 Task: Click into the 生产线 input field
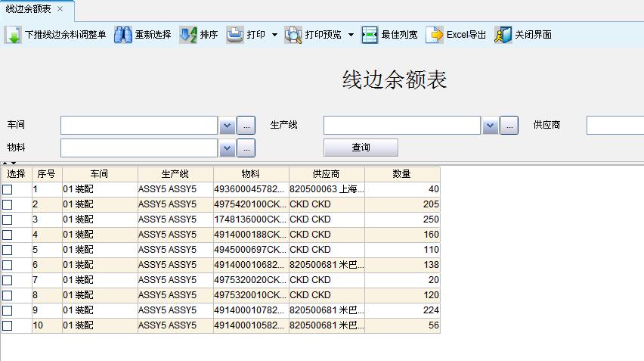(x=401, y=126)
